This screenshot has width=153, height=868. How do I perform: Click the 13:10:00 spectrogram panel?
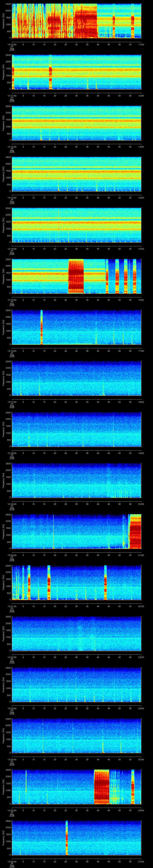77,21
